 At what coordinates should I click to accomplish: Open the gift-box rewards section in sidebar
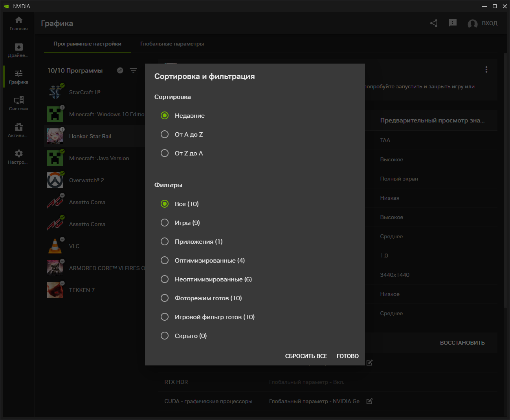[x=18, y=130]
